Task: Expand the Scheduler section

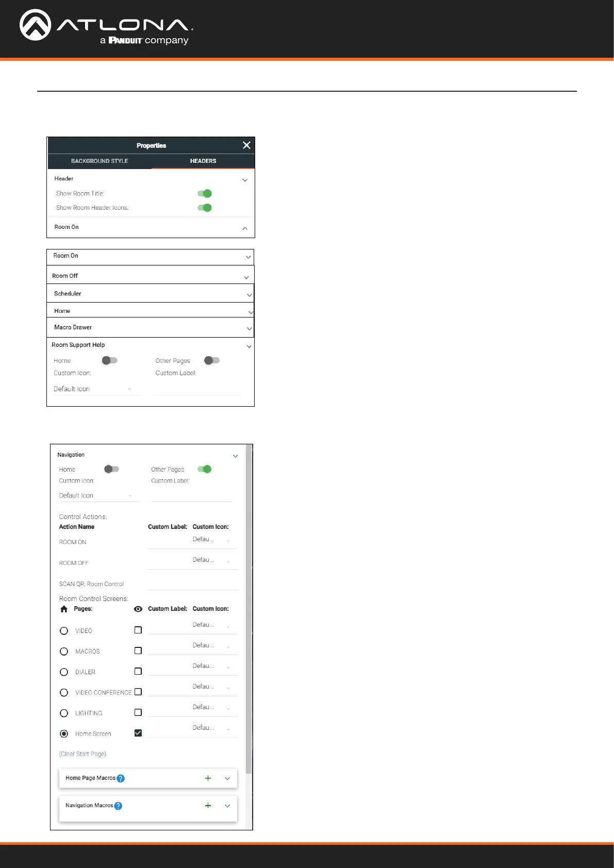Action: (249, 295)
